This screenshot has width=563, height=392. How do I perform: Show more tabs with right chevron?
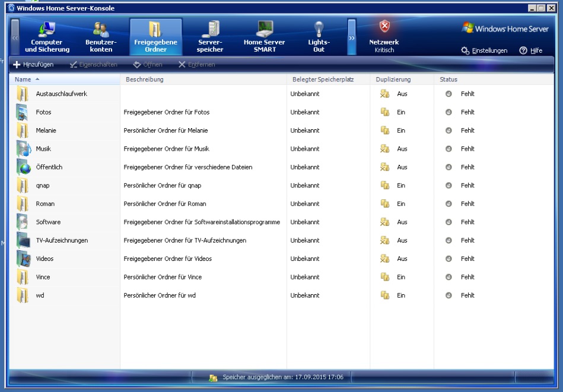pyautogui.click(x=352, y=37)
